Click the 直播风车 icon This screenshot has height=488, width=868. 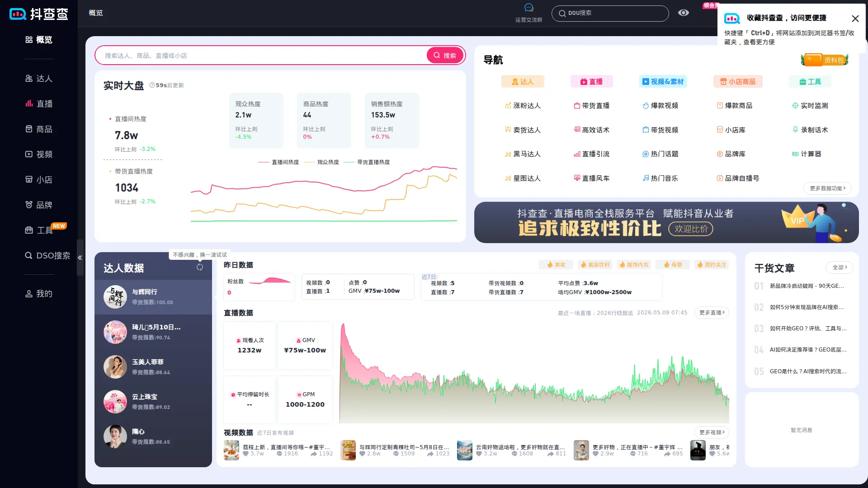(x=577, y=178)
